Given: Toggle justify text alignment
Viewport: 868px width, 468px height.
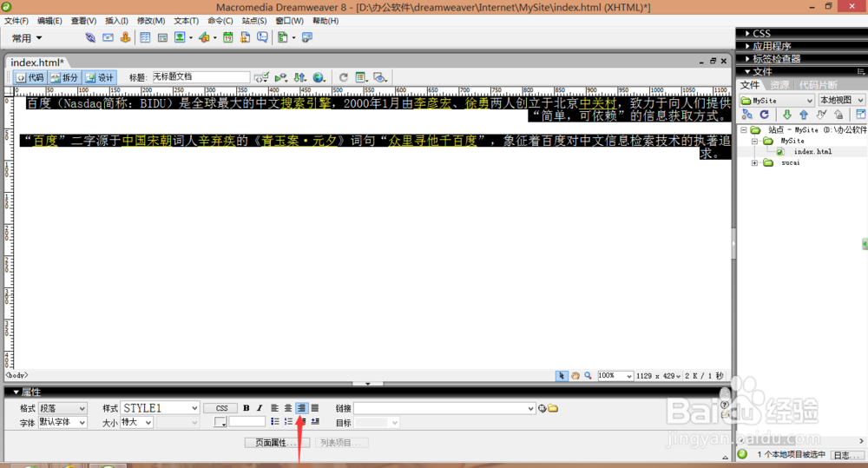Looking at the screenshot, I should [x=315, y=408].
